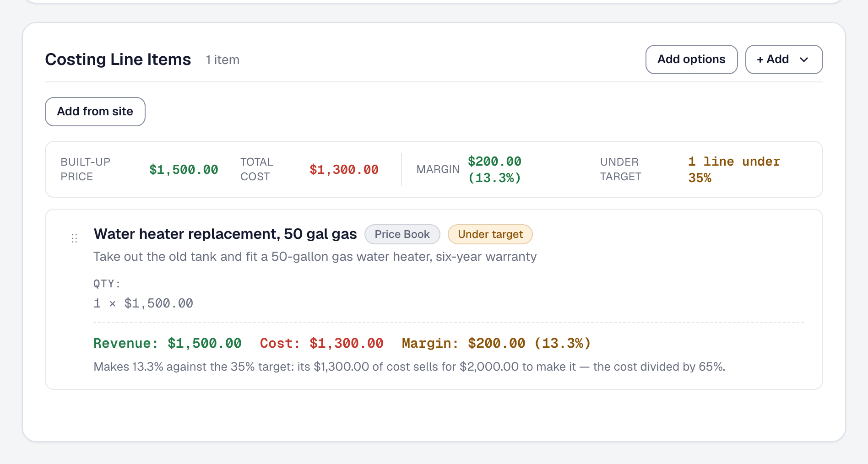Click the total cost value $1,300.00 in summary
Viewport: 868px width, 464px height.
[344, 170]
